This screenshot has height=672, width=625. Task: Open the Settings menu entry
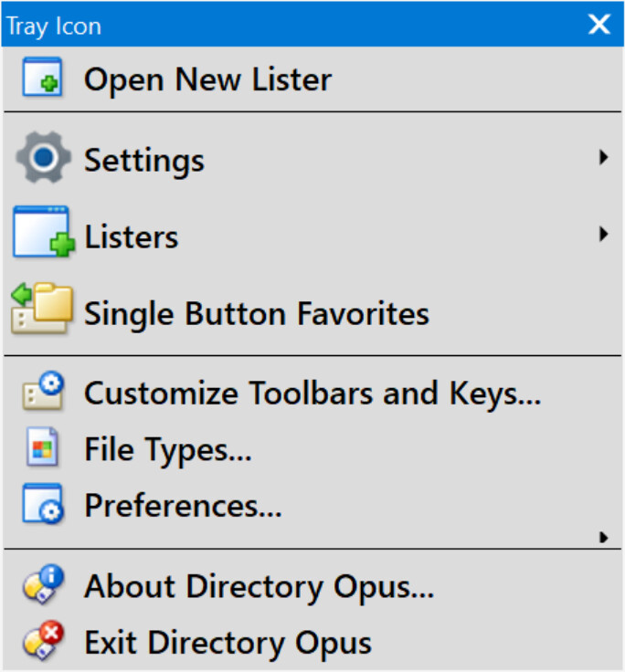[x=143, y=161]
